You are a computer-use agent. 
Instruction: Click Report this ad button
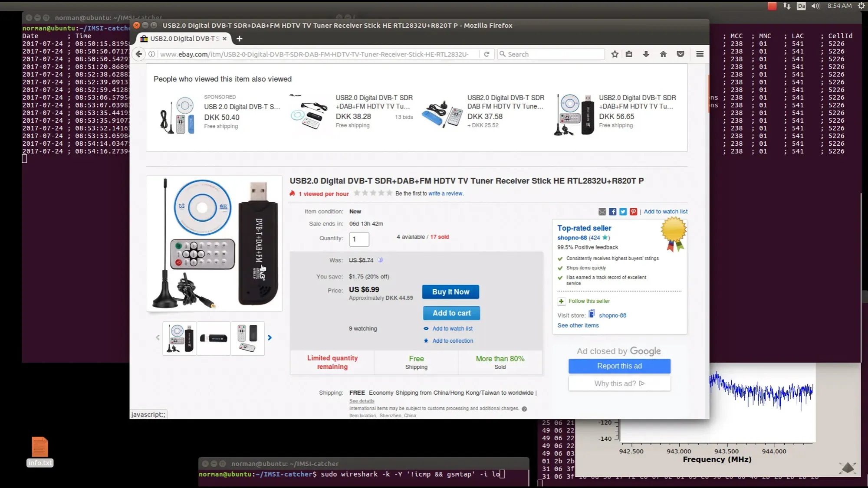[619, 366]
